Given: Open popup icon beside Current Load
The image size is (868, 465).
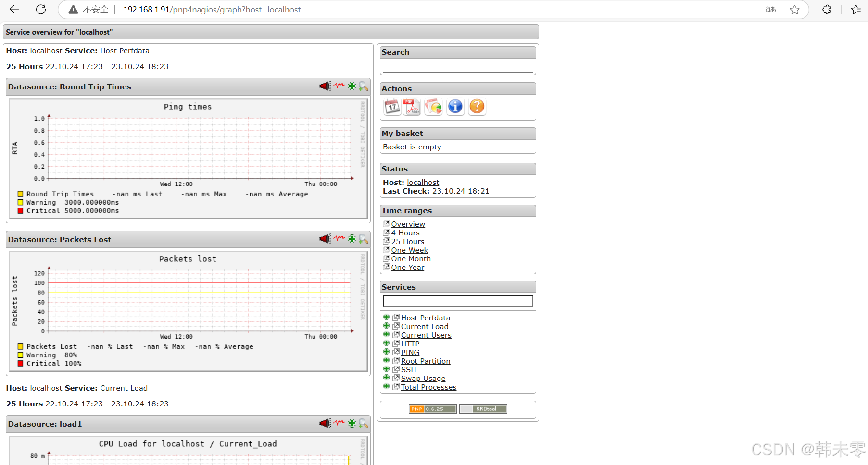Looking at the screenshot, I should click(396, 326).
